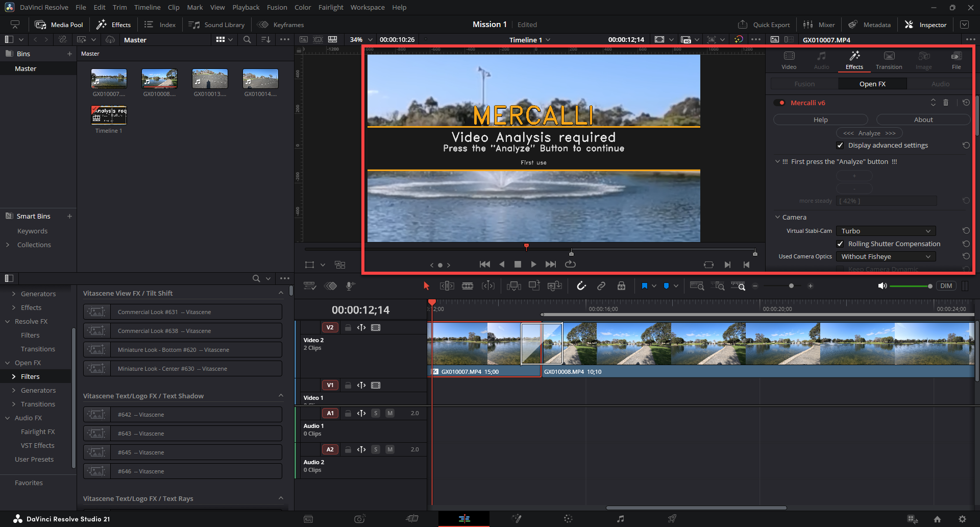
Task: Collapse Vitascene Text Shadow group
Action: point(281,396)
